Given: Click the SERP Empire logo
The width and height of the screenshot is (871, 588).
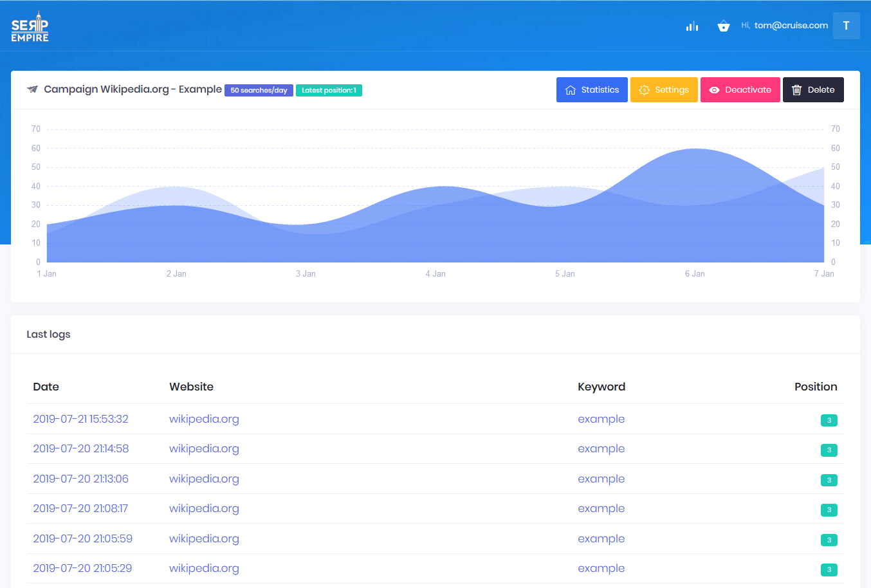Looking at the screenshot, I should [x=30, y=27].
